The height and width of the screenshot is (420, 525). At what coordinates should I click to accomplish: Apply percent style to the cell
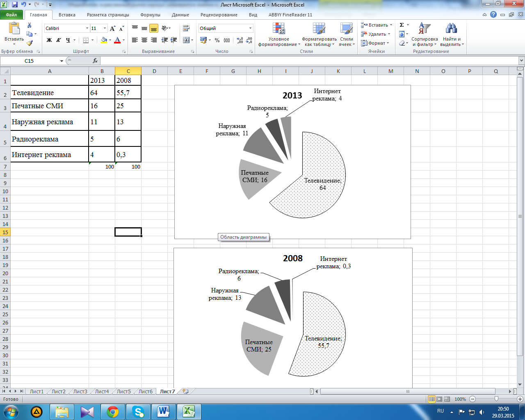(x=217, y=40)
